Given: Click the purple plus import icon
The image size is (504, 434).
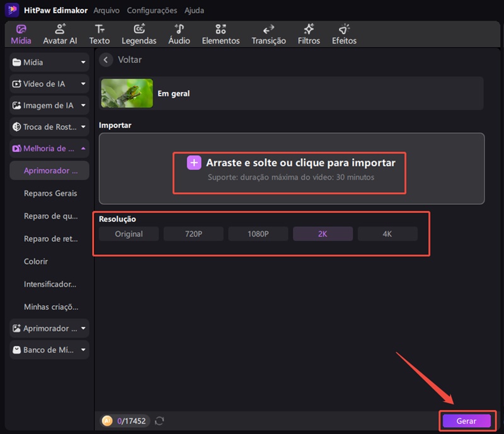Looking at the screenshot, I should point(194,163).
